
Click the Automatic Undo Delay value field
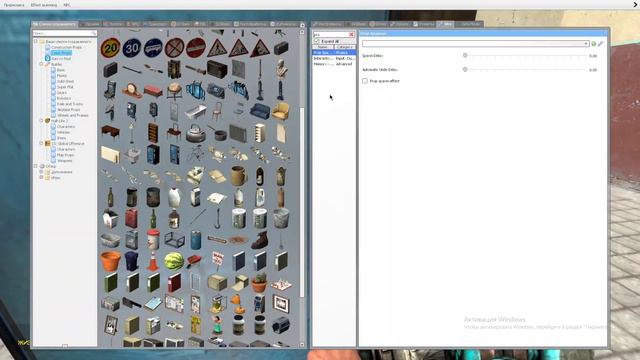pyautogui.click(x=593, y=70)
